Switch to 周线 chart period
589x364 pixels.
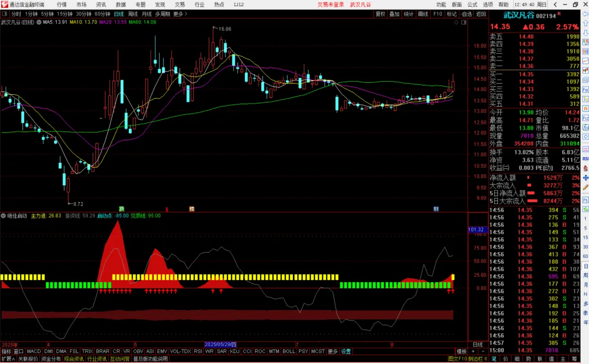133,14
